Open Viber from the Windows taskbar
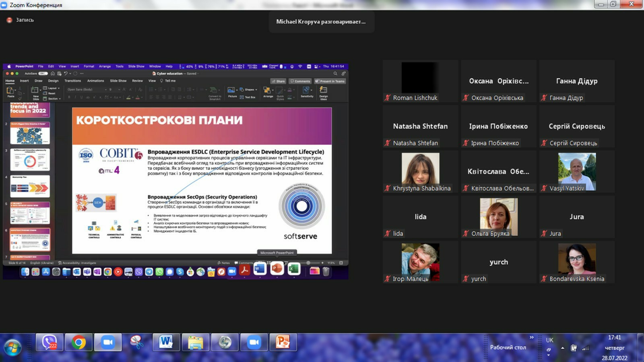 click(49, 342)
